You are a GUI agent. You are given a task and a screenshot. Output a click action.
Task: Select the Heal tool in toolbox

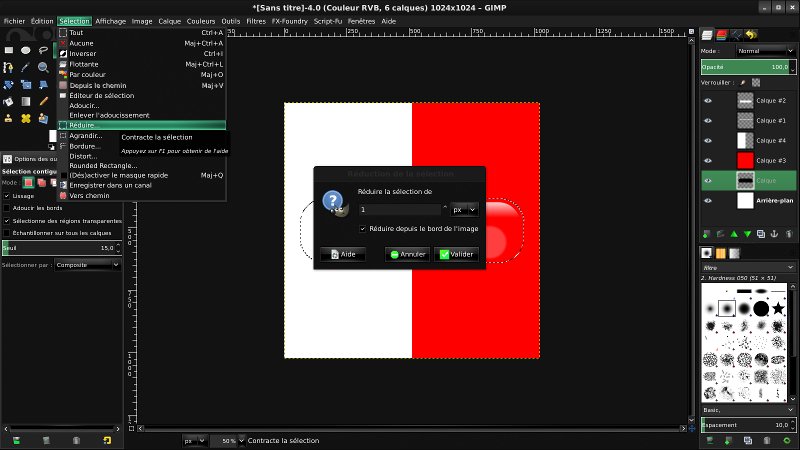[26, 118]
